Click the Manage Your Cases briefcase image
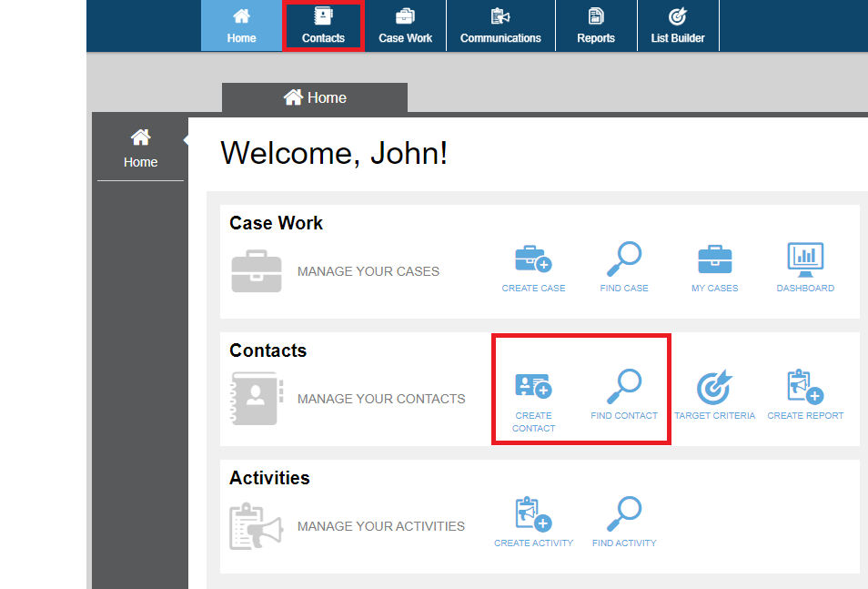868x589 pixels. [x=256, y=271]
